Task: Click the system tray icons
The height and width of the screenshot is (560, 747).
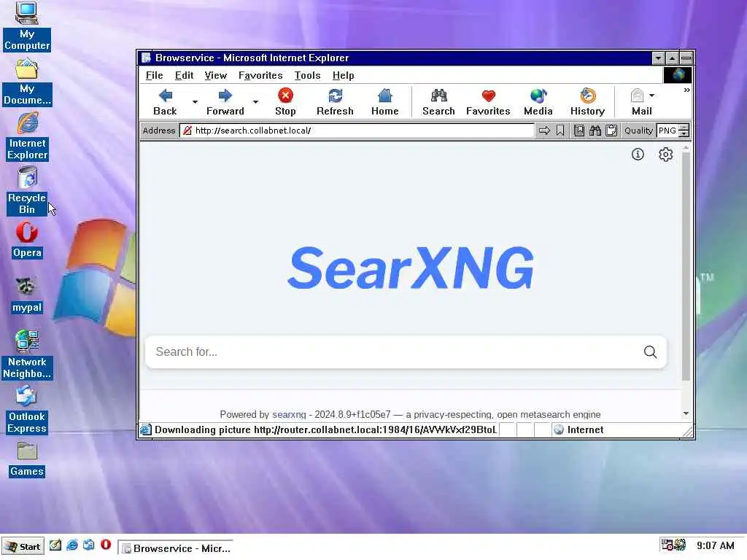Action: click(673, 545)
